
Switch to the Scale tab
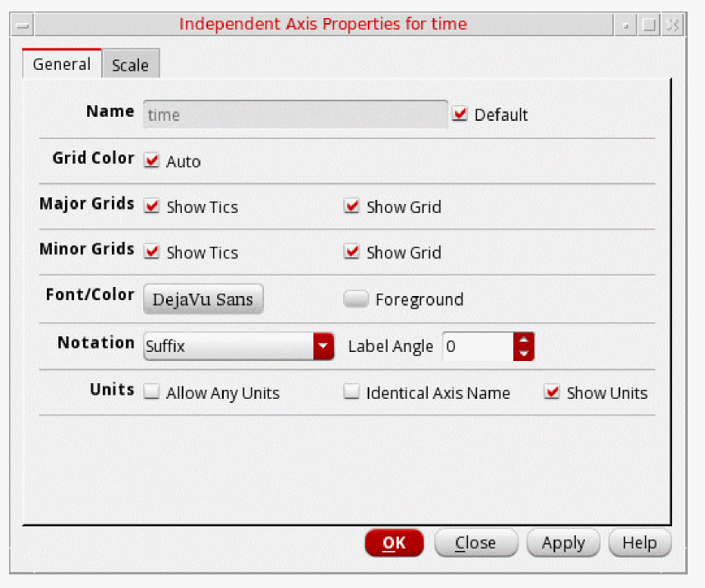(131, 64)
